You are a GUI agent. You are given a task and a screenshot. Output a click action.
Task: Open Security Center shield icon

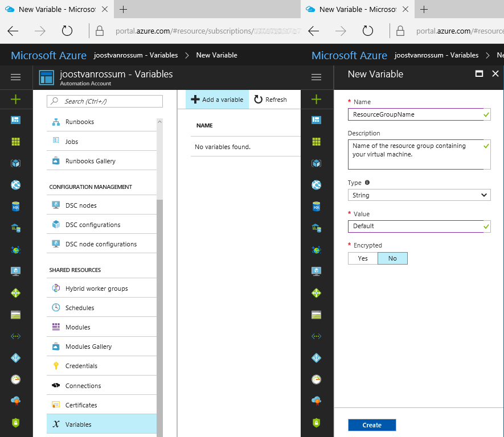[x=15, y=422]
